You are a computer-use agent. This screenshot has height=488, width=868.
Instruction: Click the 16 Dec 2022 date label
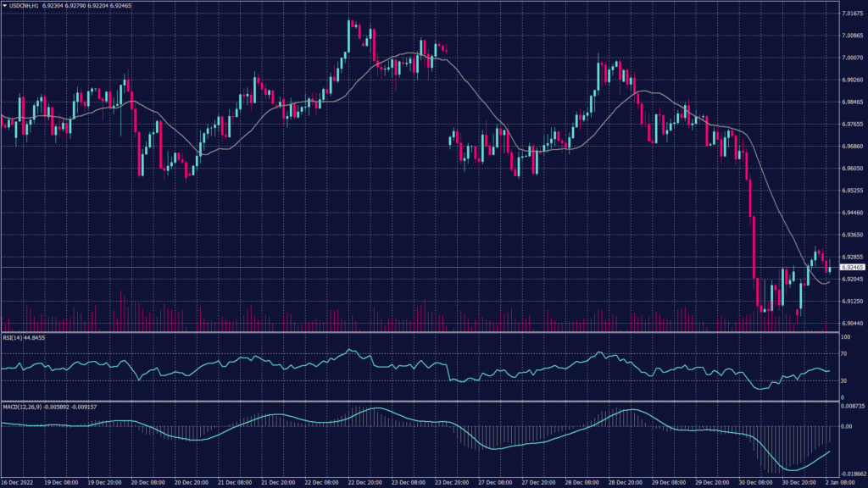tap(17, 482)
